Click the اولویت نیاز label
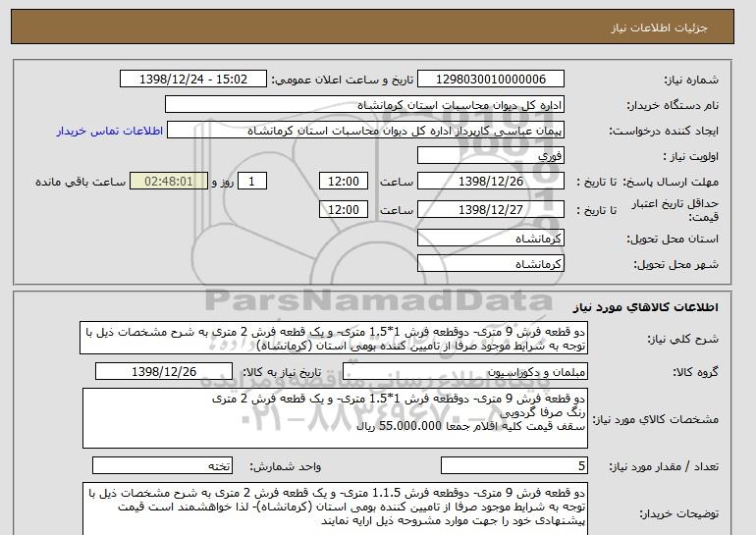The height and width of the screenshot is (535, 756). pos(690,156)
